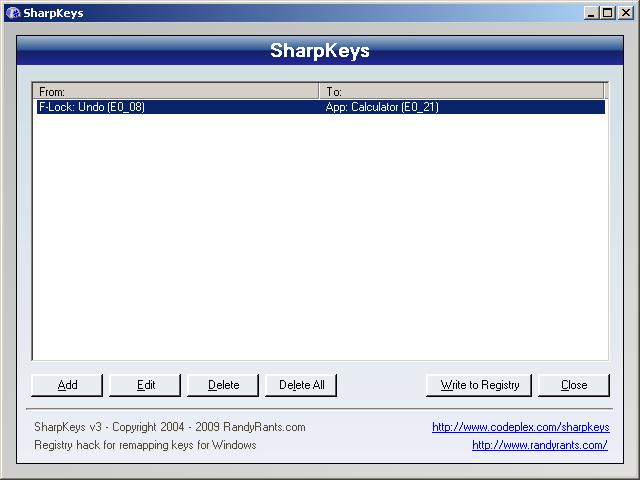
Task: Close the window with the title bar X
Action: pyautogui.click(x=626, y=13)
